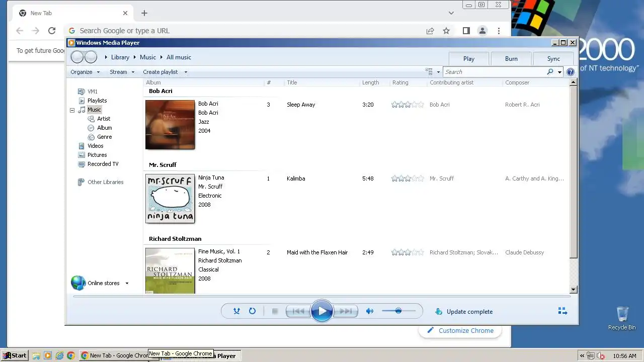Switch to the Play tab
This screenshot has height=362, width=644.
coord(469,59)
